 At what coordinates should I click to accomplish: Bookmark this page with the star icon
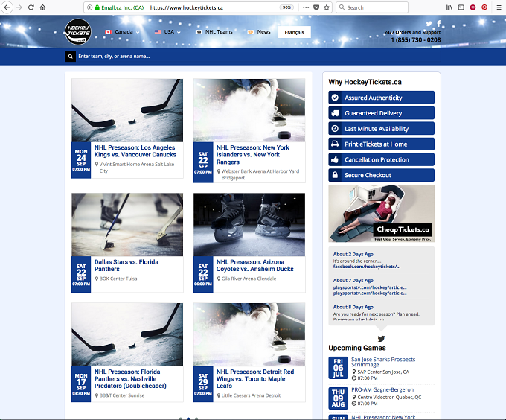[x=327, y=7]
